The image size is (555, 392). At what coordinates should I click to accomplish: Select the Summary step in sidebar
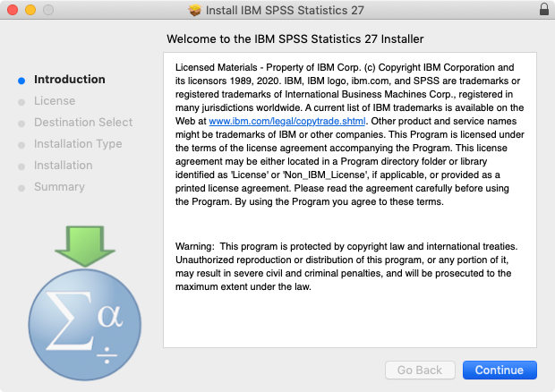click(59, 186)
